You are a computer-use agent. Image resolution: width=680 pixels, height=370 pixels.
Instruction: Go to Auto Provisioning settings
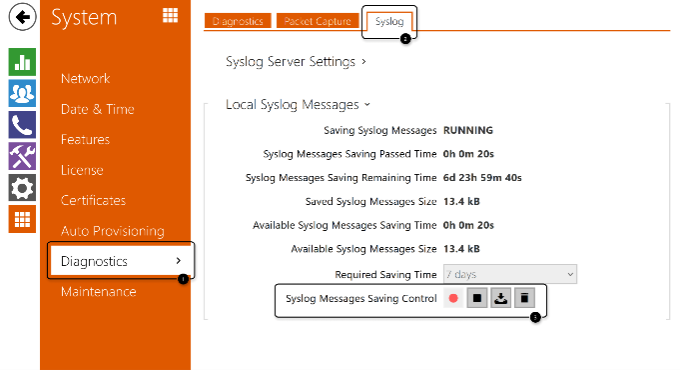tap(113, 231)
